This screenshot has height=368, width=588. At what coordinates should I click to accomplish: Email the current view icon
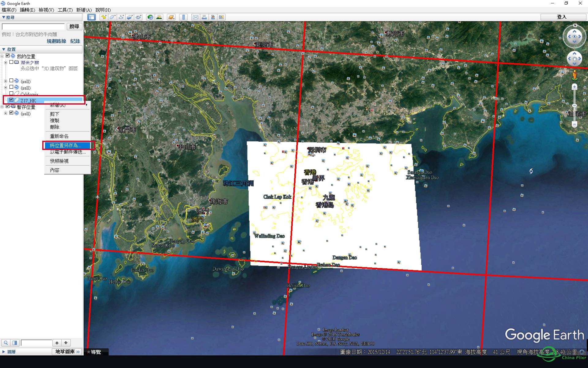coord(195,17)
